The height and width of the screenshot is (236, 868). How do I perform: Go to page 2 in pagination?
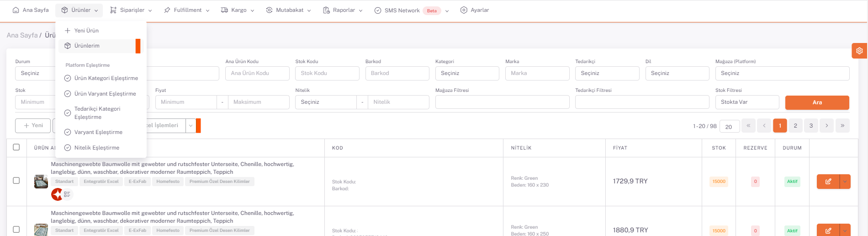coord(795,125)
